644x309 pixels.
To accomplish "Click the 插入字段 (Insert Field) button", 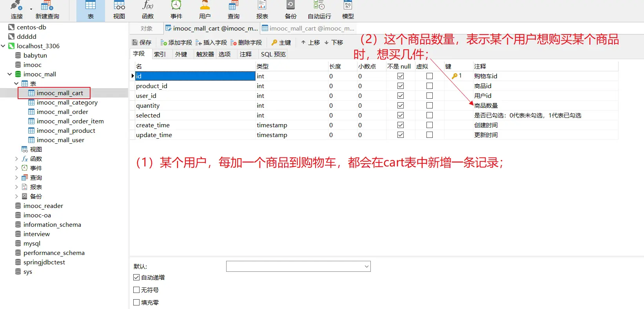I will (x=211, y=42).
